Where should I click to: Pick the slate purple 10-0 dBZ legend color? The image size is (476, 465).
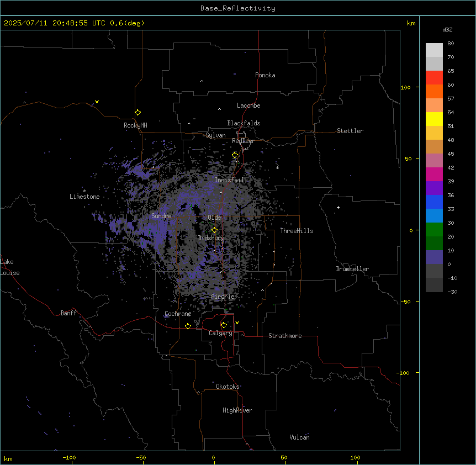tap(434, 257)
